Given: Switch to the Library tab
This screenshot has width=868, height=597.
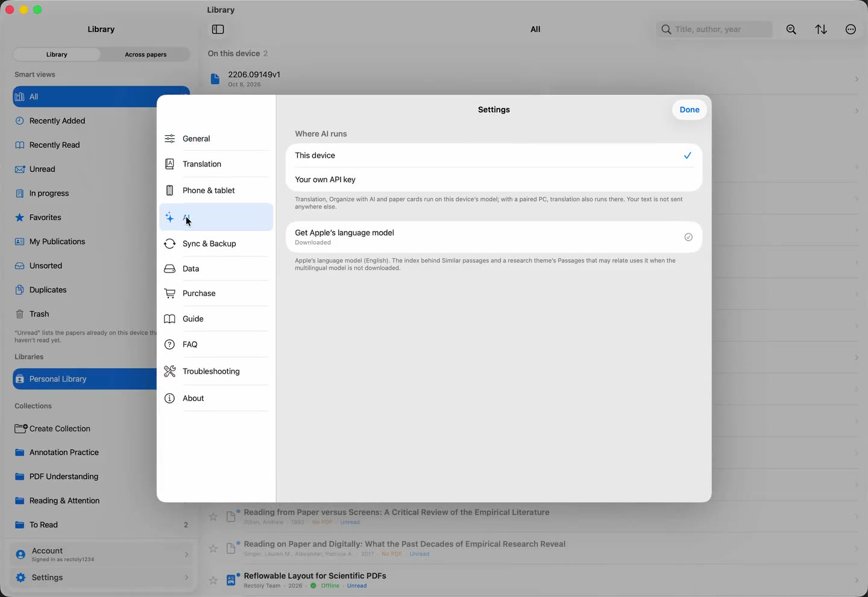Looking at the screenshot, I should point(57,54).
